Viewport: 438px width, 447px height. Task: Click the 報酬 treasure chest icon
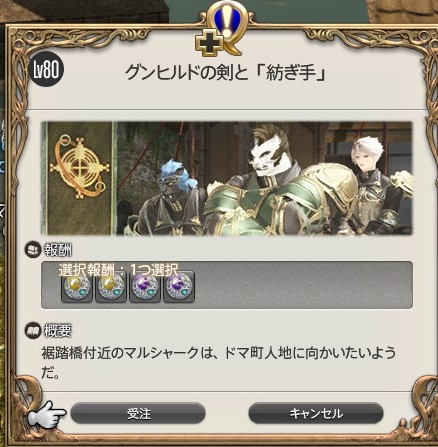pos(33,249)
